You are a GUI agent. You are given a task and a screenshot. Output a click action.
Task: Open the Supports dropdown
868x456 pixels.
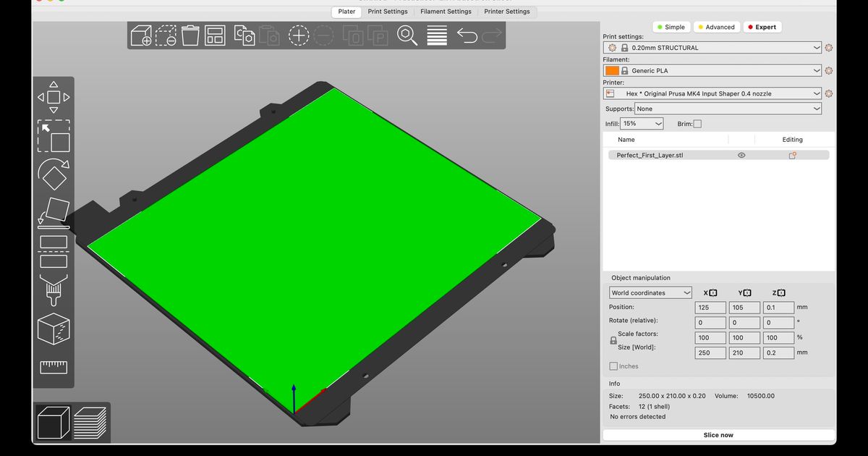[728, 109]
